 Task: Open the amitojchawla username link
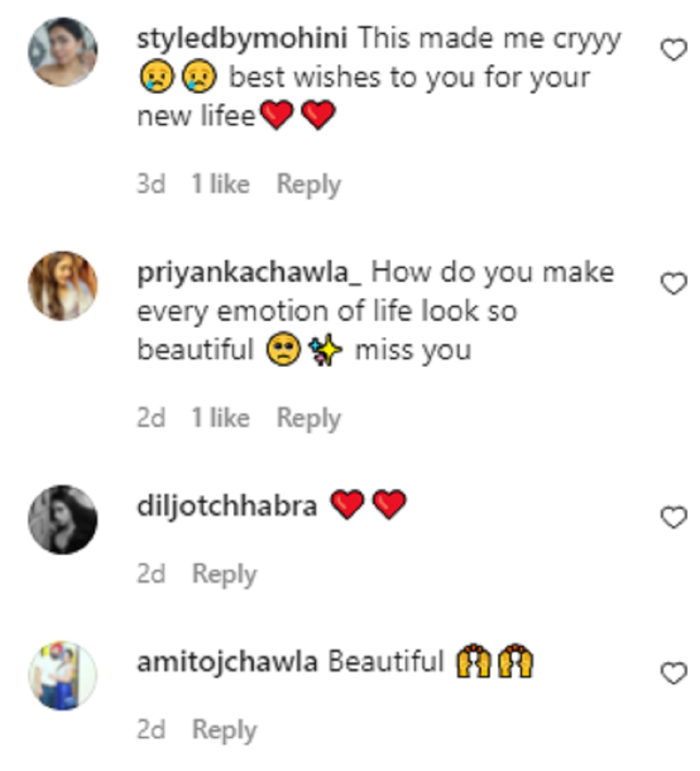click(x=227, y=662)
